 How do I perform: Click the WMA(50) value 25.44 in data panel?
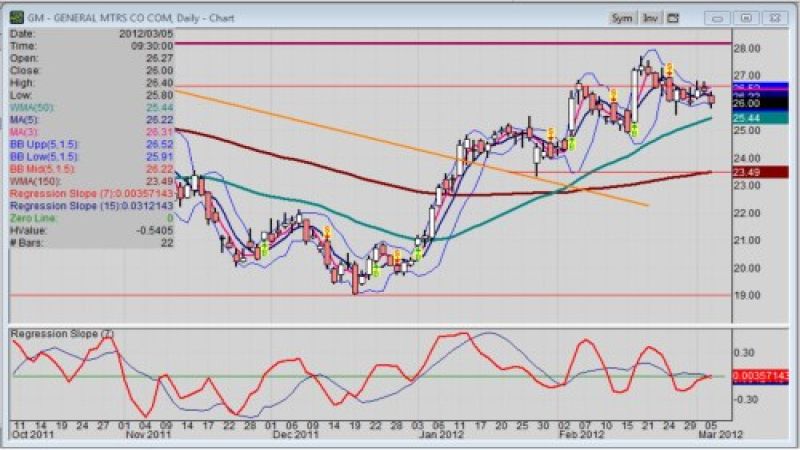coord(160,108)
